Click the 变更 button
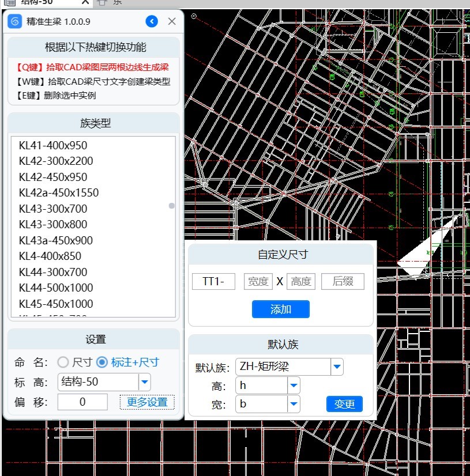 click(344, 404)
